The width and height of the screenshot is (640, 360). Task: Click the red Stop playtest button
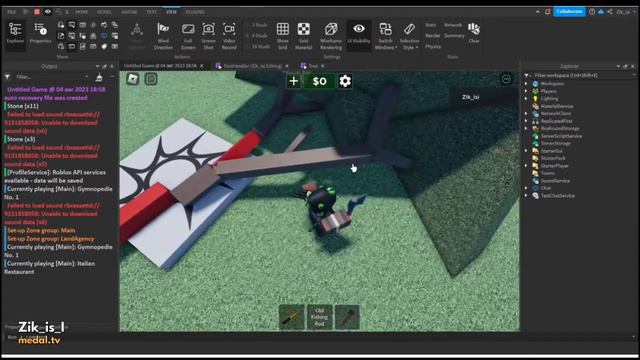[x=37, y=11]
